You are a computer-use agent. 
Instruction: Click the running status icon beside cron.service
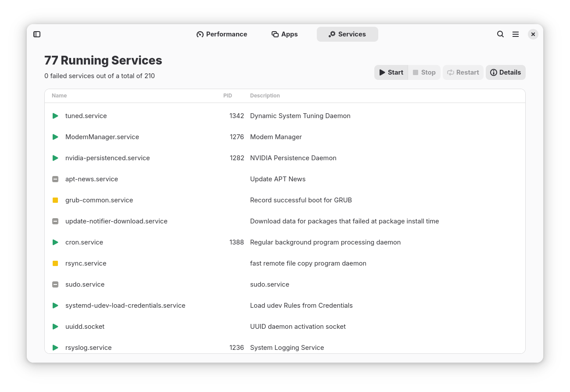55,242
